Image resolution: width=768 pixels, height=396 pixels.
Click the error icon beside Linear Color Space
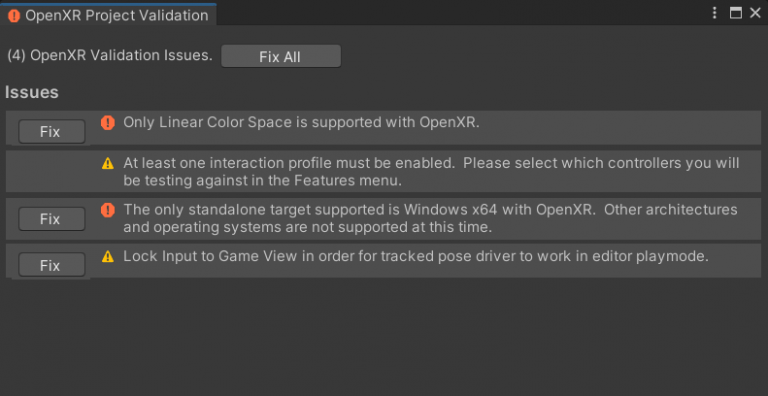coord(108,123)
